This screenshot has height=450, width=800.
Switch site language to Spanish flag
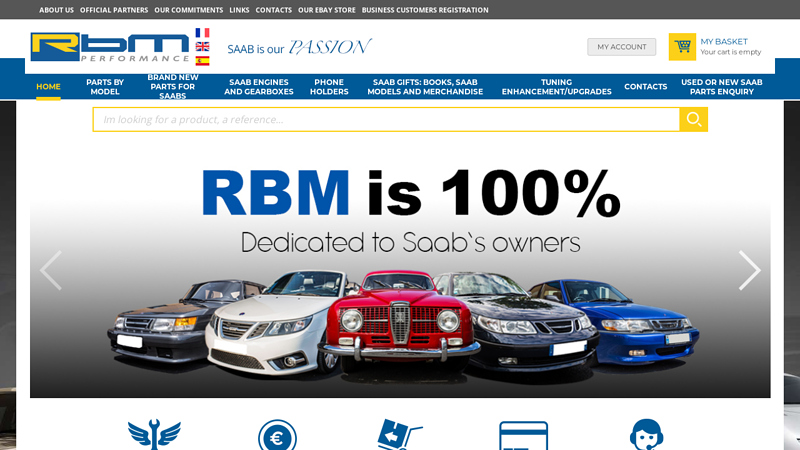click(202, 61)
